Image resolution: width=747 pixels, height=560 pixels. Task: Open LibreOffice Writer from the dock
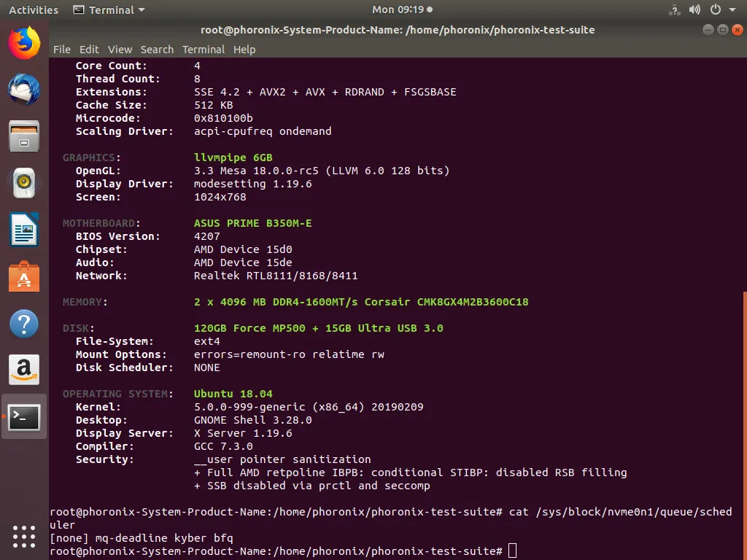tap(24, 230)
